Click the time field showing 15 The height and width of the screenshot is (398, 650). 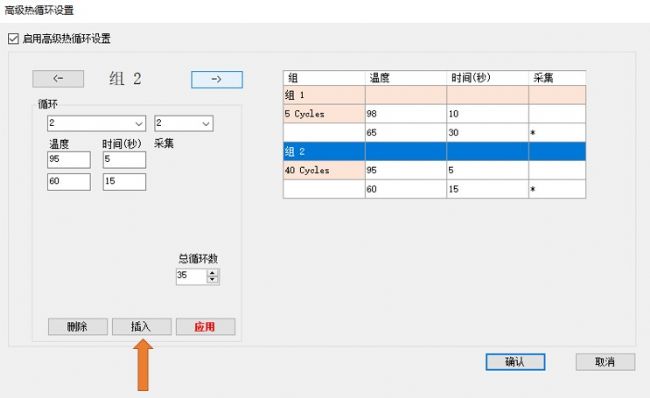124,182
